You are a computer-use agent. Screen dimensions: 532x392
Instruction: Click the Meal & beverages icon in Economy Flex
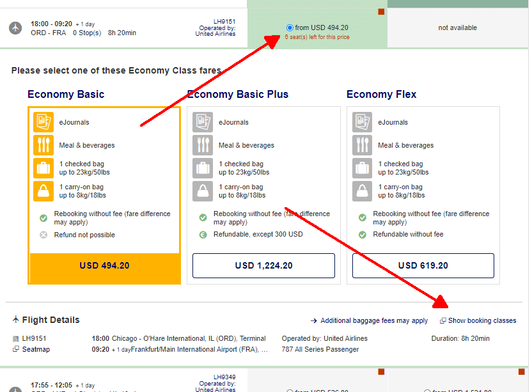pos(361,145)
